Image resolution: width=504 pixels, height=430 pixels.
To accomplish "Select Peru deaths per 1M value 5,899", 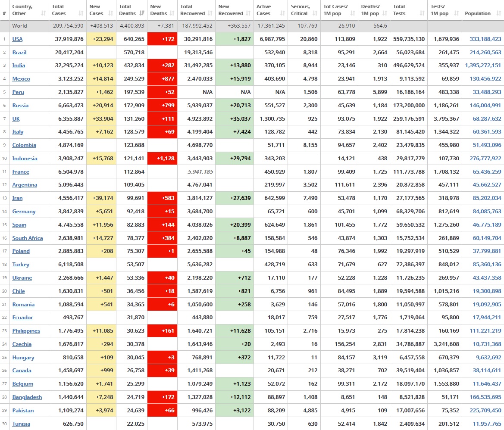I will (380, 92).
